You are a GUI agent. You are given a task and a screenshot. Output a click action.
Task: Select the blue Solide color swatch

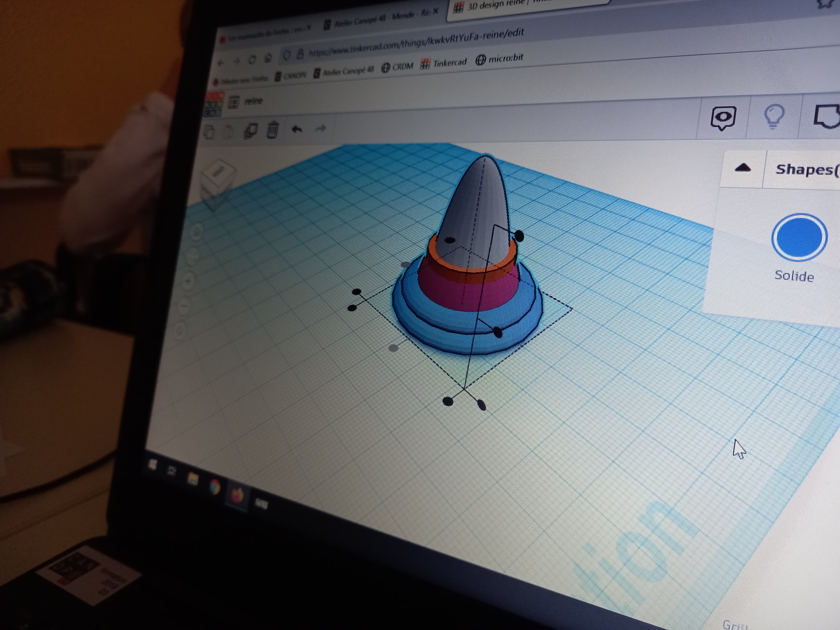[799, 237]
